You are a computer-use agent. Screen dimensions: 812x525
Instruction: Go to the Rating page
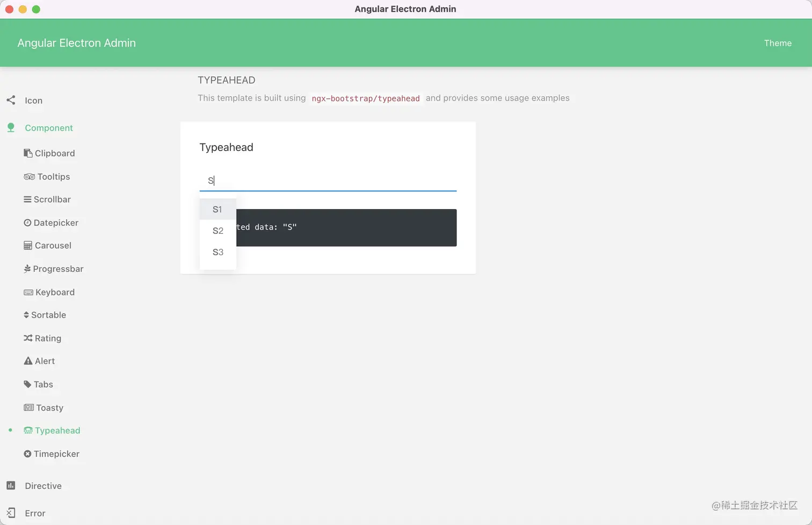(x=48, y=338)
